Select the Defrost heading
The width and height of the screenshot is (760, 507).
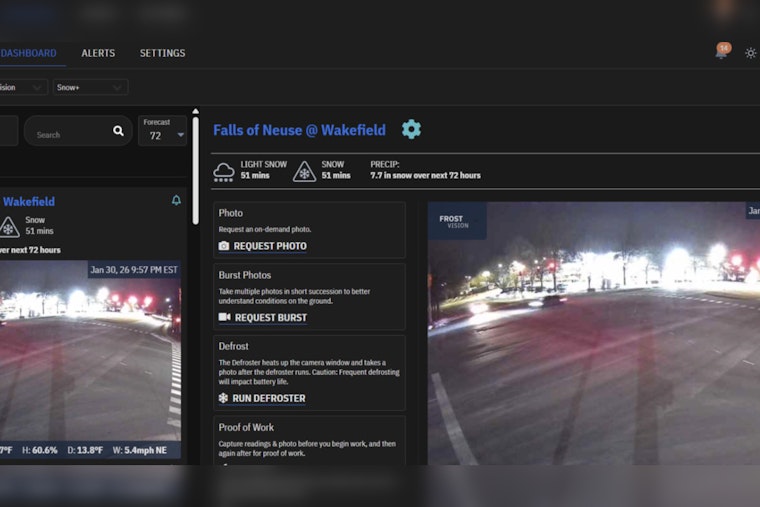pyautogui.click(x=233, y=347)
